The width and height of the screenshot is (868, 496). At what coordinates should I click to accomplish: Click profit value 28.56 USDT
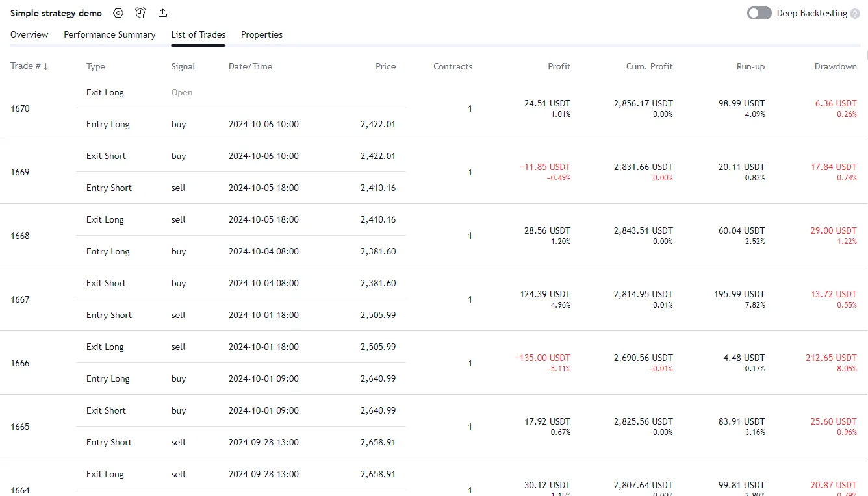point(547,230)
